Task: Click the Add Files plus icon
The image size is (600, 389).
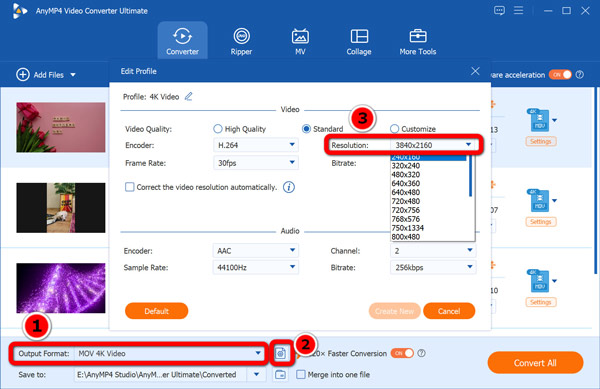Action: 23,75
